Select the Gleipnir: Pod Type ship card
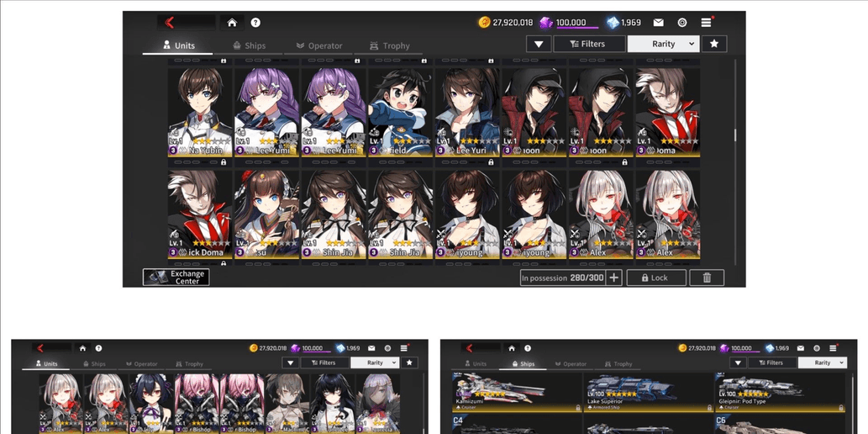This screenshot has width=868, height=434. tap(781, 392)
